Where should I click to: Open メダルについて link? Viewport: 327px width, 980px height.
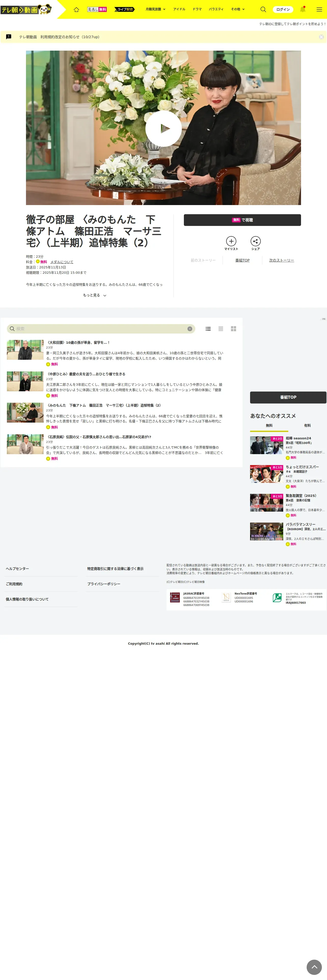pos(62,262)
